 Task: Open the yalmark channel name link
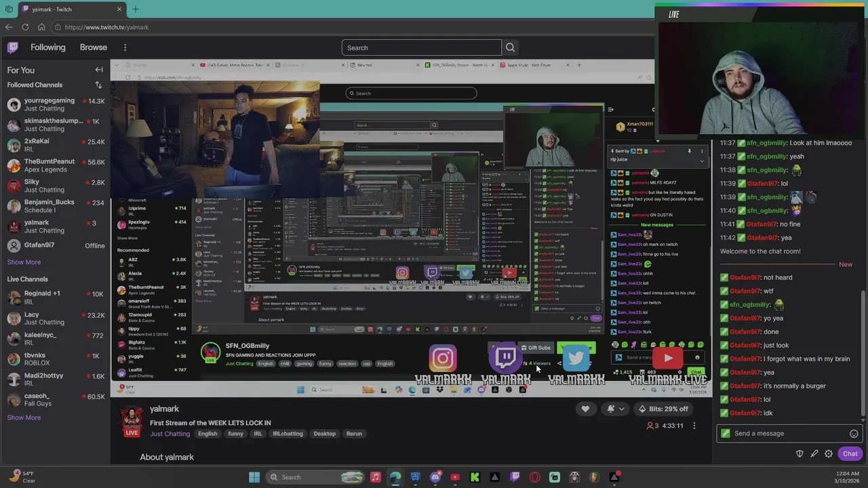(x=164, y=409)
